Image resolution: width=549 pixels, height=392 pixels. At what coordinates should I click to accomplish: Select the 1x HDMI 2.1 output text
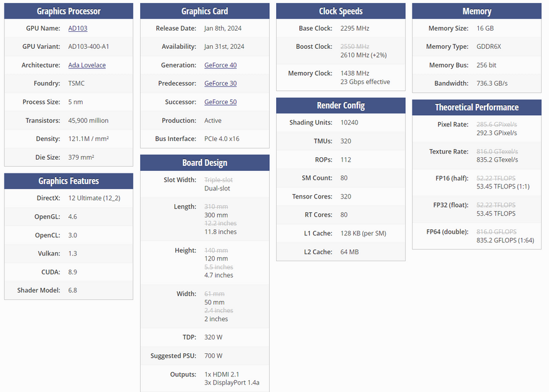coord(222,374)
